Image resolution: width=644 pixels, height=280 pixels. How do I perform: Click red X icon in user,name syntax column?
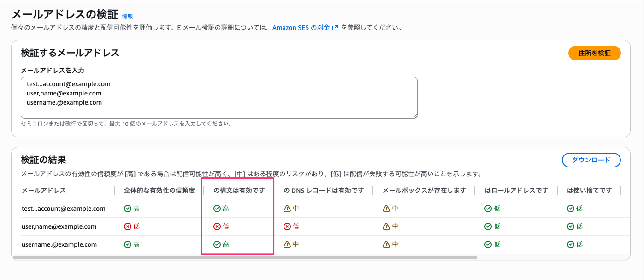(217, 226)
